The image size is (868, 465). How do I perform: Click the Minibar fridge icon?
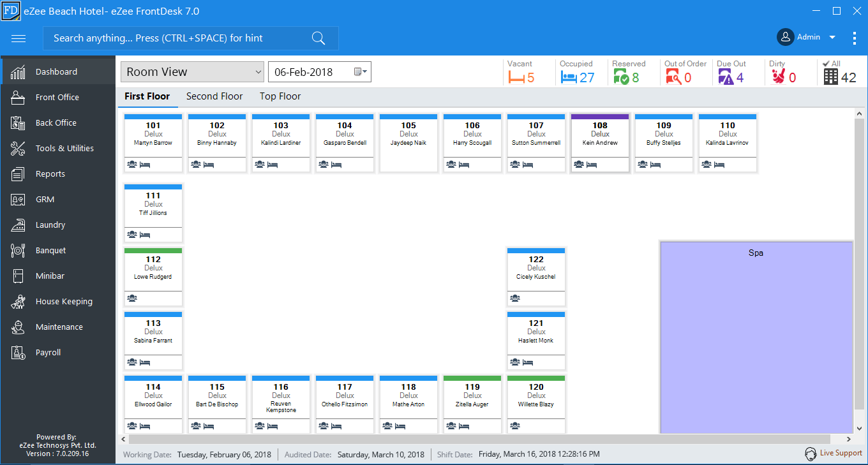tap(18, 276)
